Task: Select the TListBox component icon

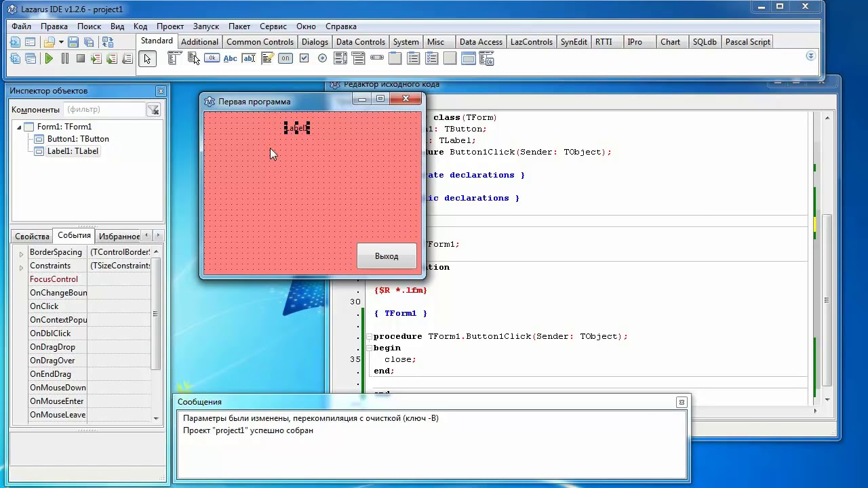Action: [340, 58]
